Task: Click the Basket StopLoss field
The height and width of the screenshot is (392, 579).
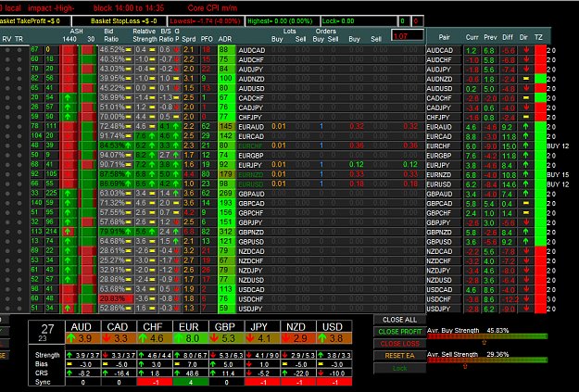Action: pos(120,21)
